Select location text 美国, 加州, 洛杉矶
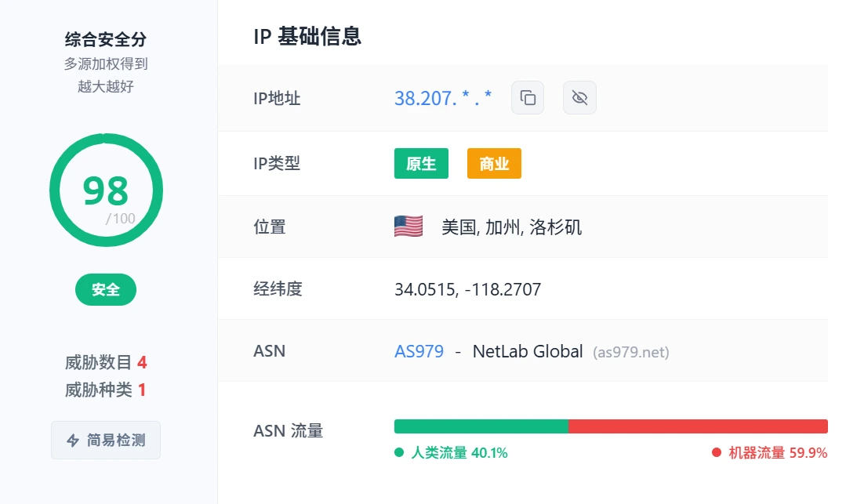The width and height of the screenshot is (846, 504). pyautogui.click(x=511, y=227)
